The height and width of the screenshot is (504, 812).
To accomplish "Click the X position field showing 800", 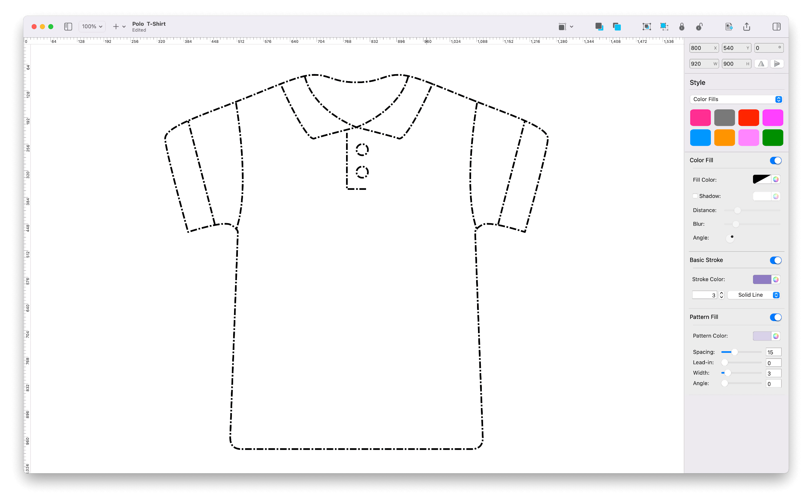I will 704,48.
